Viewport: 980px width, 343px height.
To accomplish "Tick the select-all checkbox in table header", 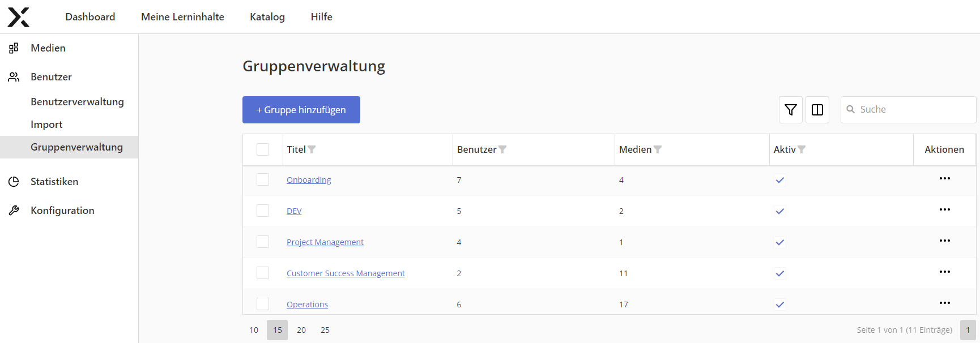I will click(263, 149).
